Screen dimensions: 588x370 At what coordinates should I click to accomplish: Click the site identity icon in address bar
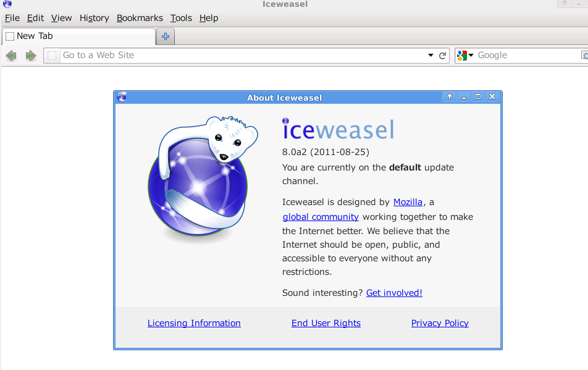tap(52, 56)
